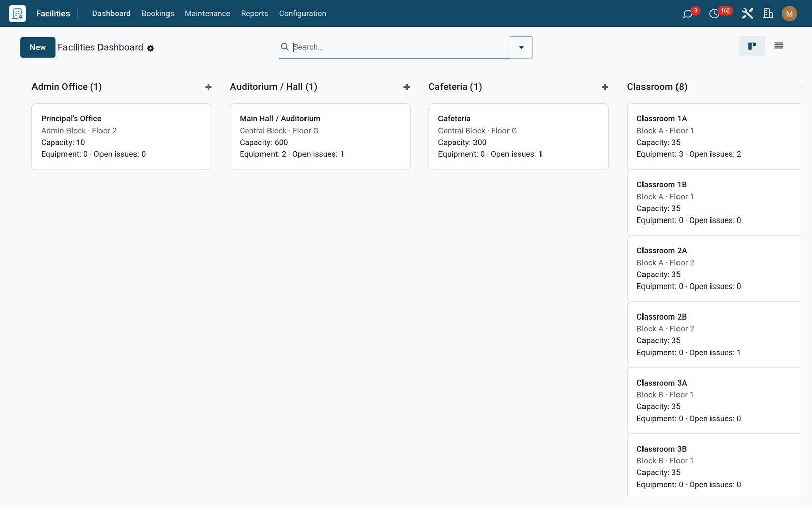This screenshot has width=812, height=508.
Task: Open the Principal's Office card
Action: tap(122, 137)
